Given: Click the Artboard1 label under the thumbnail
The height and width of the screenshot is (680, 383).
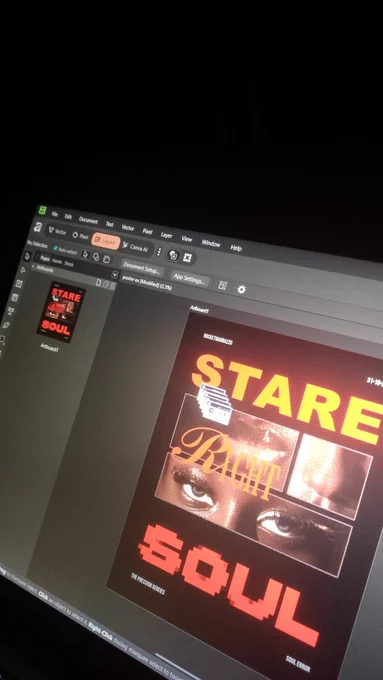Looking at the screenshot, I should coord(49,347).
